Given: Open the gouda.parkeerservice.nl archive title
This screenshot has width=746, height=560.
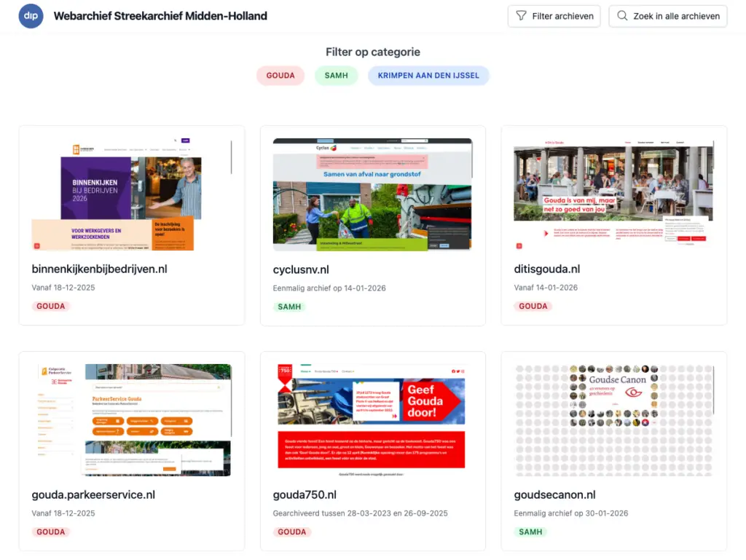Looking at the screenshot, I should coord(93,495).
